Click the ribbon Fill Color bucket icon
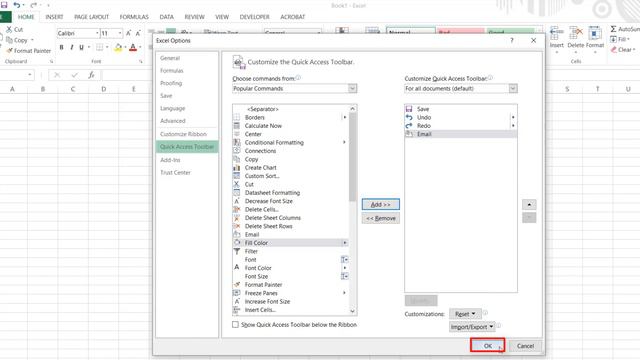 118,48
